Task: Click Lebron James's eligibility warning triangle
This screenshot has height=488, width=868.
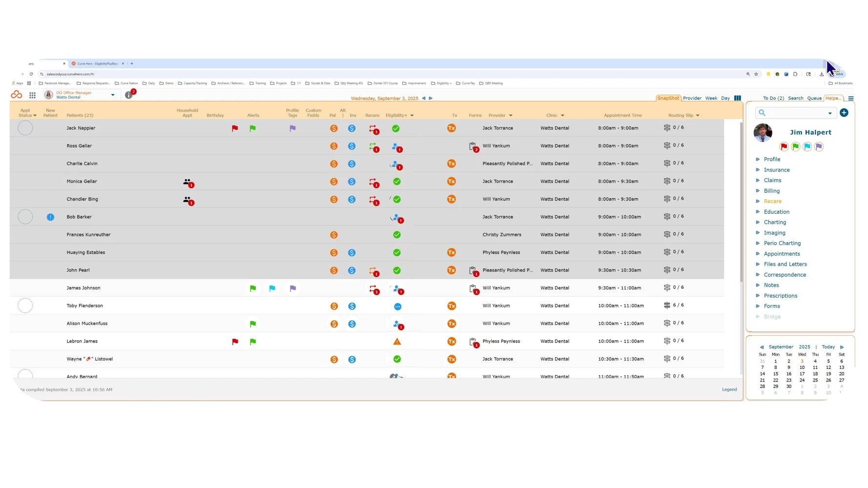Action: [397, 342]
